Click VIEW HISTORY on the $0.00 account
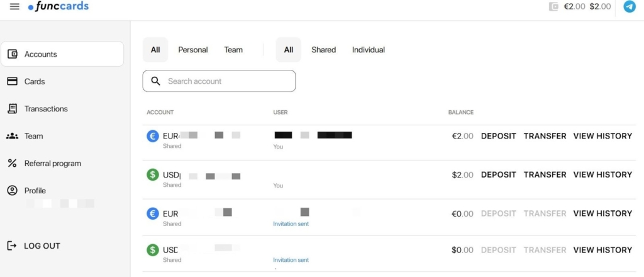The height and width of the screenshot is (277, 644). click(602, 250)
